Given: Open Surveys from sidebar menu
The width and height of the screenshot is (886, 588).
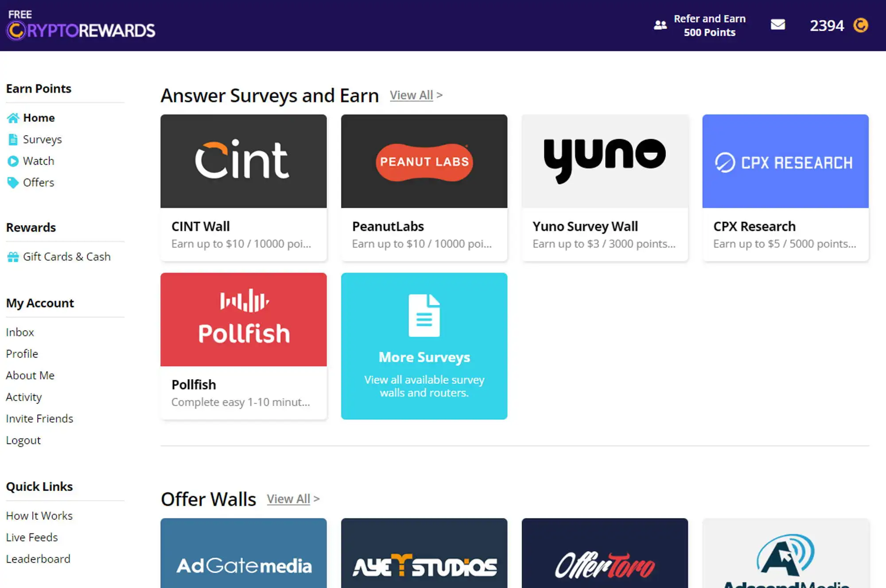Looking at the screenshot, I should point(43,140).
